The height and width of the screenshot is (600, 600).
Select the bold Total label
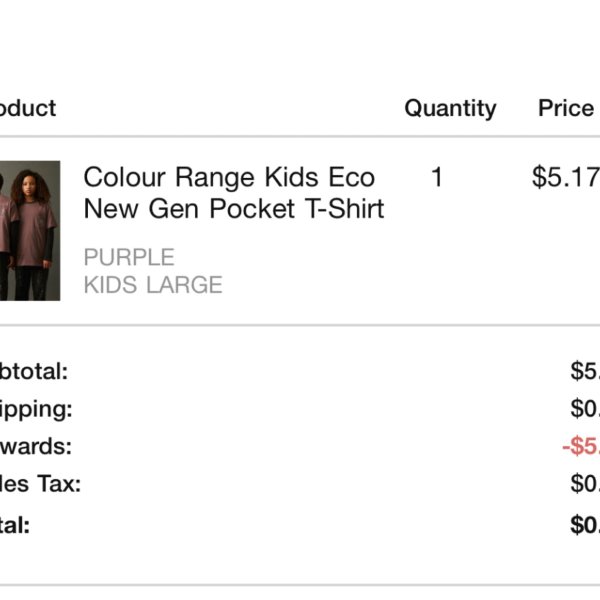pos(15,525)
